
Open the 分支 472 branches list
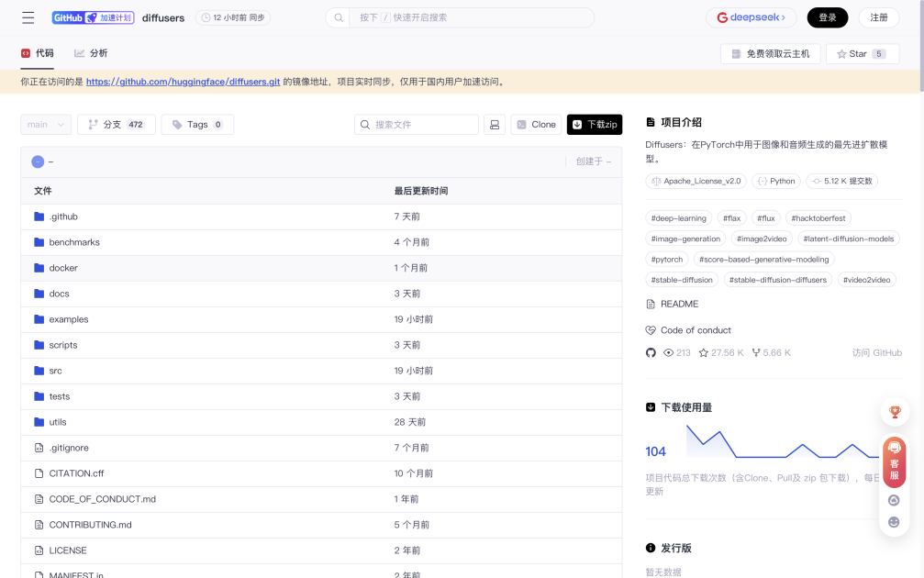point(117,125)
